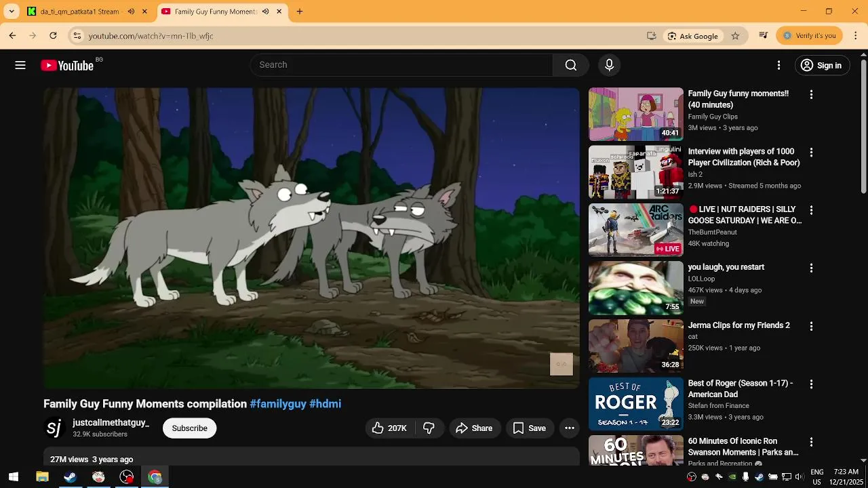Open the YouTube guide hamburger menu
The image size is (868, 488).
[x=20, y=65]
